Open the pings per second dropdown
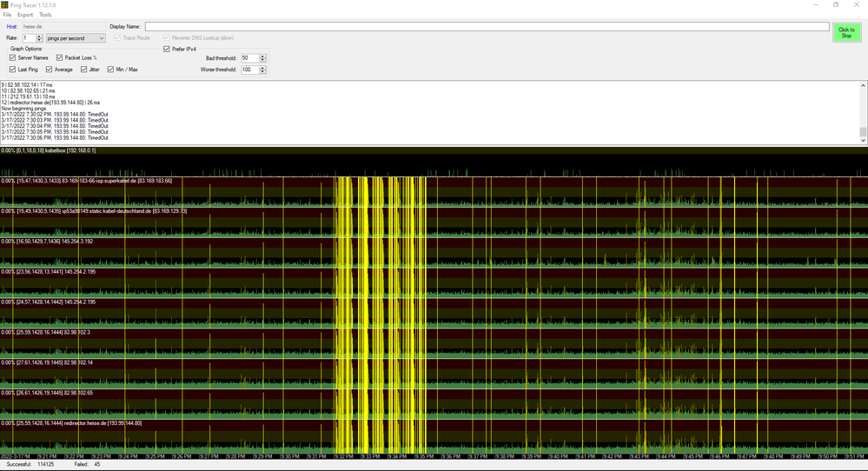Image resolution: width=868 pixels, height=471 pixels. pyautogui.click(x=76, y=38)
